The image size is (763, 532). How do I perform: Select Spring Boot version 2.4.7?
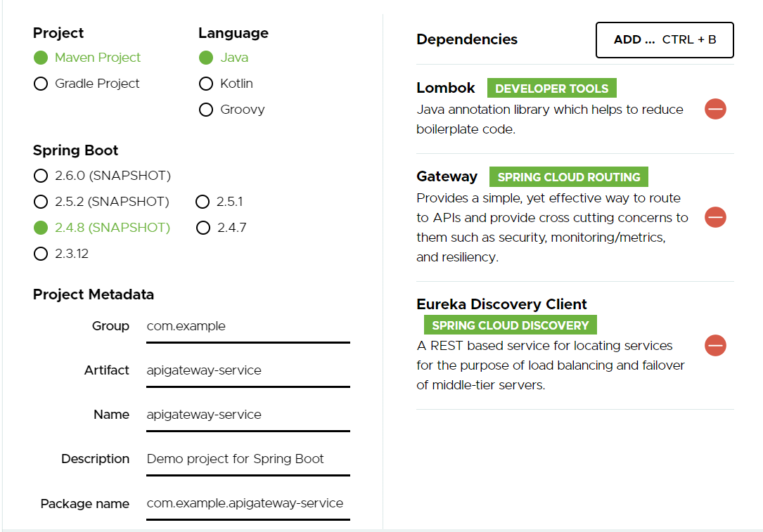click(203, 228)
